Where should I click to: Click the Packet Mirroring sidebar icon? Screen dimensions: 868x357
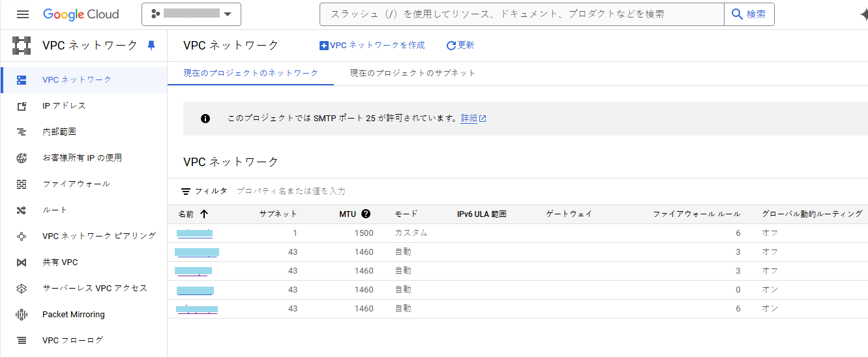pyautogui.click(x=22, y=315)
